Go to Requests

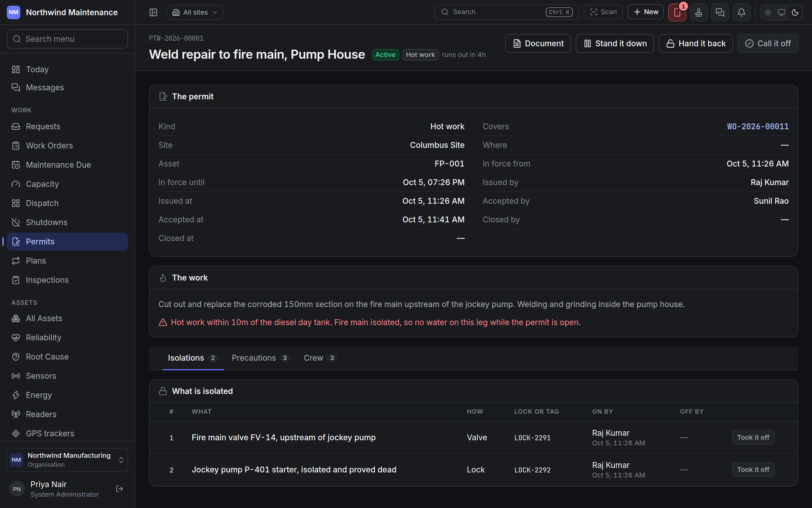coord(67,126)
